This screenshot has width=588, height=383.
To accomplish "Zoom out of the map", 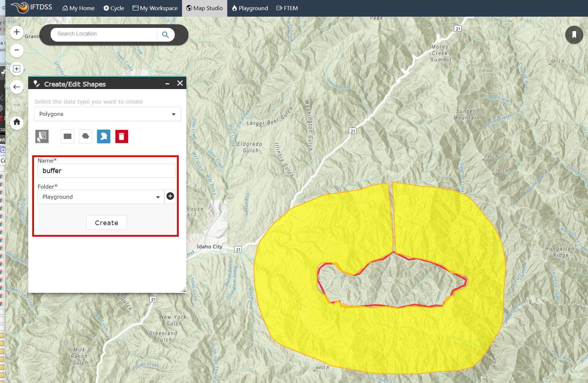I will pos(17,50).
